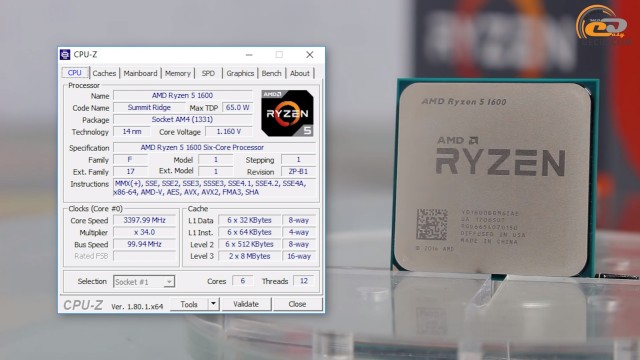Image resolution: width=640 pixels, height=360 pixels.
Task: Select the CPU tab
Action: 75,73
